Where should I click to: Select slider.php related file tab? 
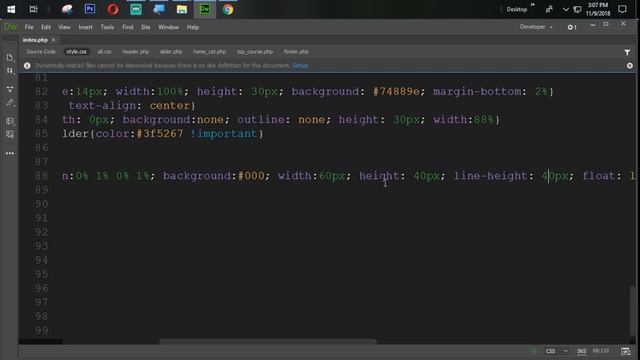[171, 52]
